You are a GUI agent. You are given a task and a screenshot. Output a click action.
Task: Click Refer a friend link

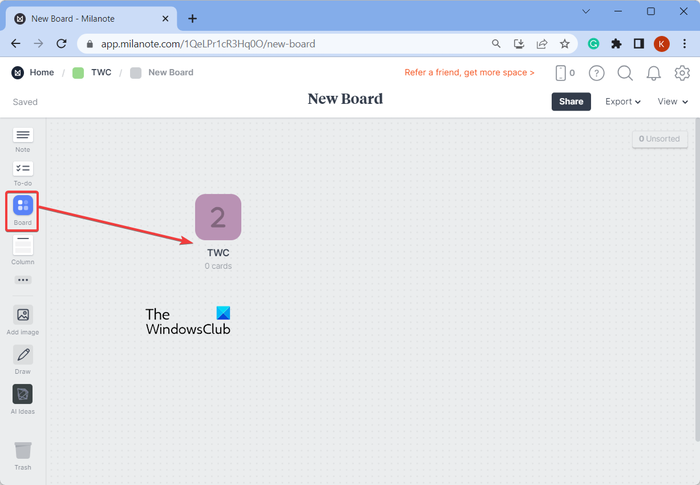coord(469,72)
